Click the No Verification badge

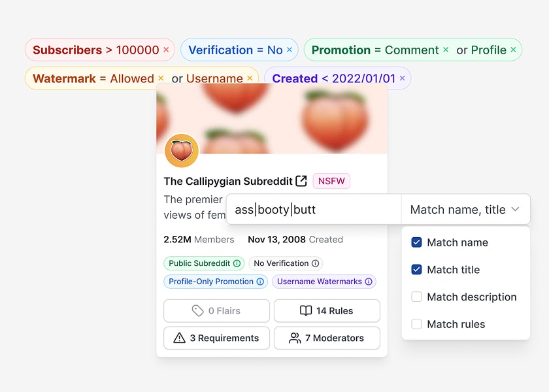pos(286,263)
